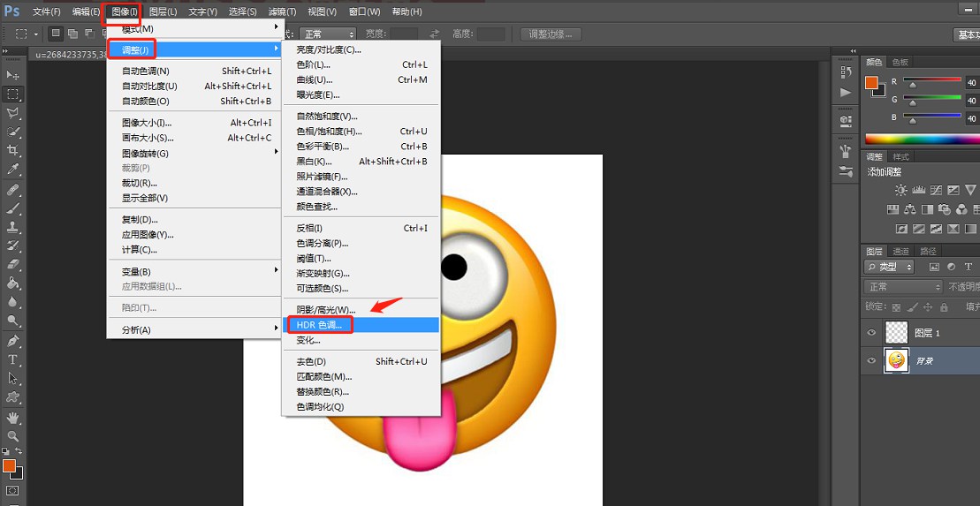
Task: Toggle visibility of the 背景 layer
Action: tap(872, 360)
